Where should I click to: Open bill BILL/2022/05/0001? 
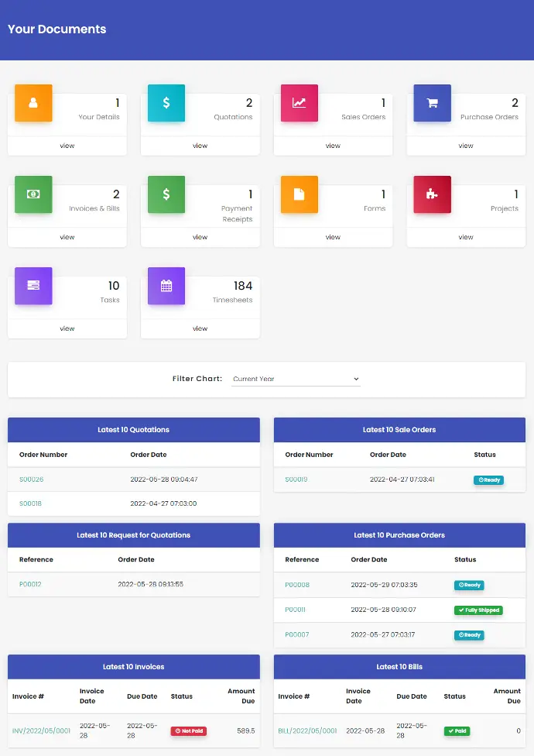tap(307, 730)
